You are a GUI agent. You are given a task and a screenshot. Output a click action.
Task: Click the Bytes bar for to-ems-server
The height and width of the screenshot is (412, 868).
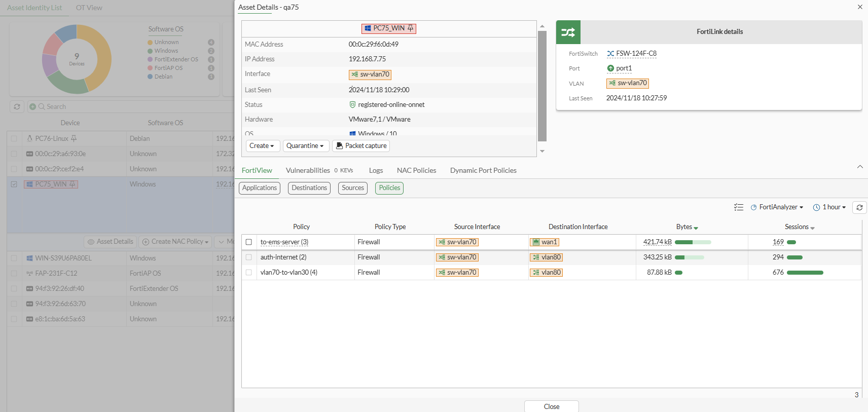[693, 242]
